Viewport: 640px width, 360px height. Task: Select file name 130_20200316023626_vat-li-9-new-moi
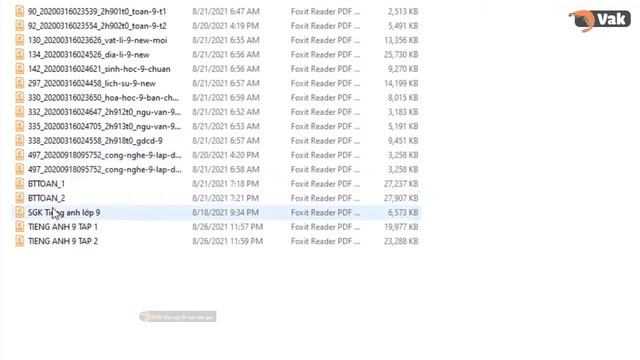click(x=98, y=40)
